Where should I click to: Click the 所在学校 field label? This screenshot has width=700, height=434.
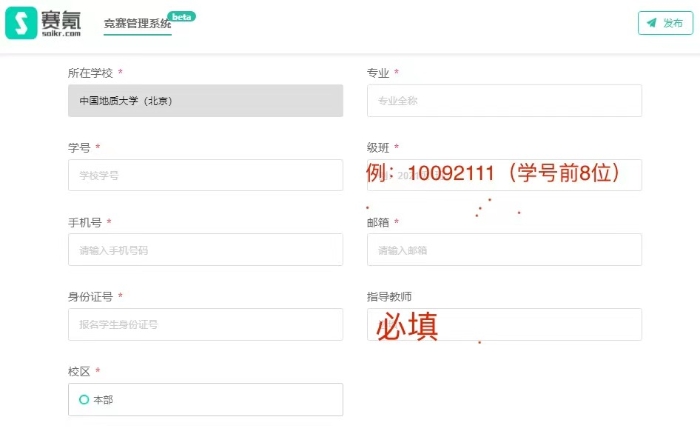click(x=90, y=73)
